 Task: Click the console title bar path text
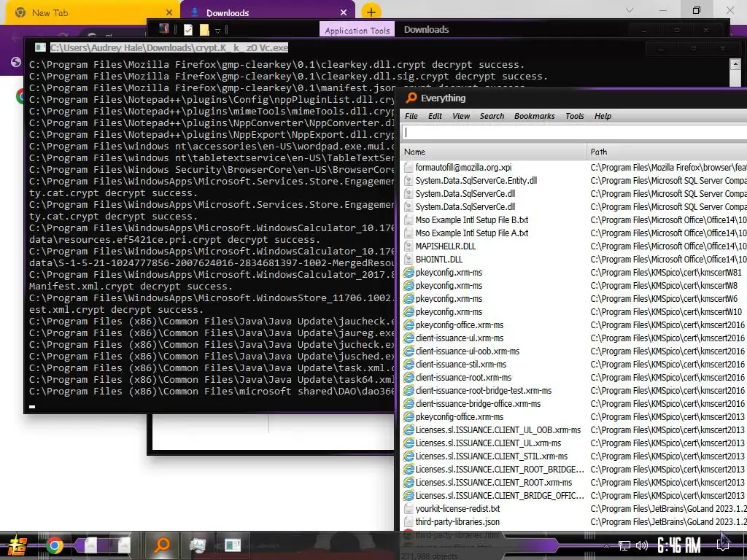tap(169, 47)
